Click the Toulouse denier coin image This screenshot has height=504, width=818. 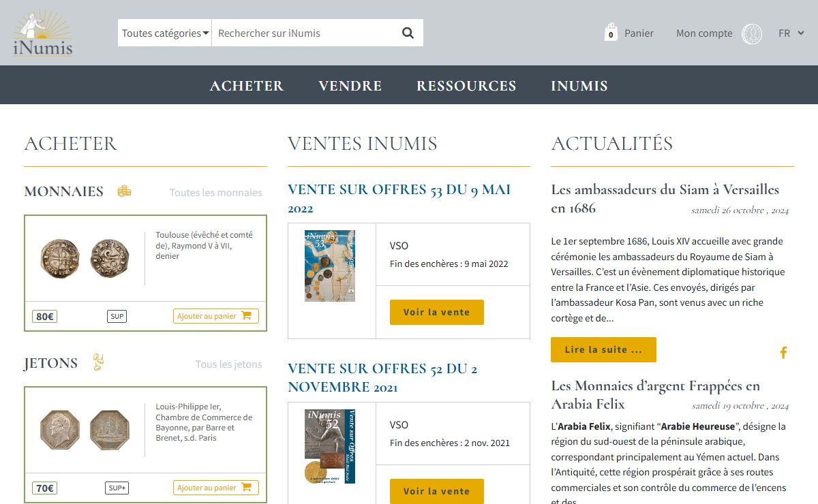tap(85, 258)
